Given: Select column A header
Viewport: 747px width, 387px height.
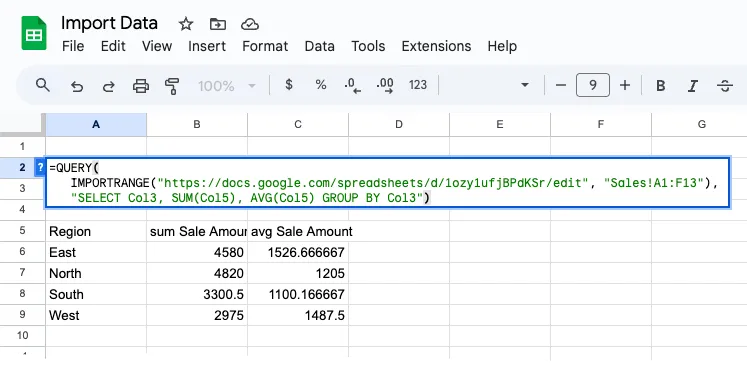Looking at the screenshot, I should tap(96, 124).
